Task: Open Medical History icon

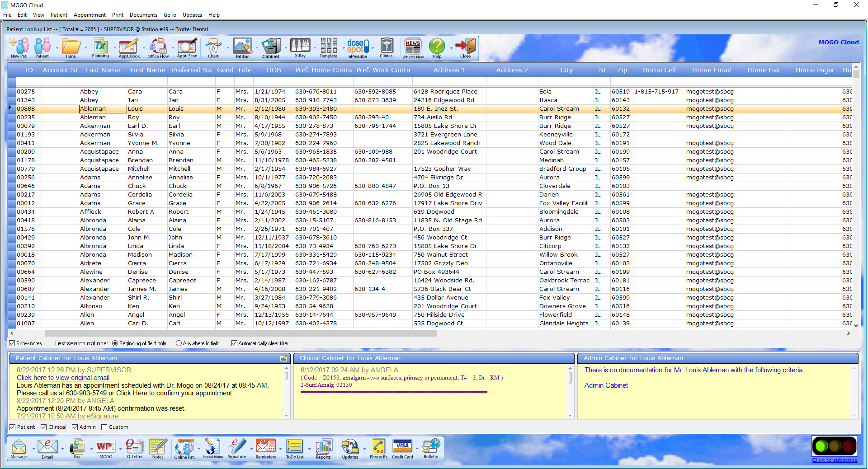Action: coord(212,449)
